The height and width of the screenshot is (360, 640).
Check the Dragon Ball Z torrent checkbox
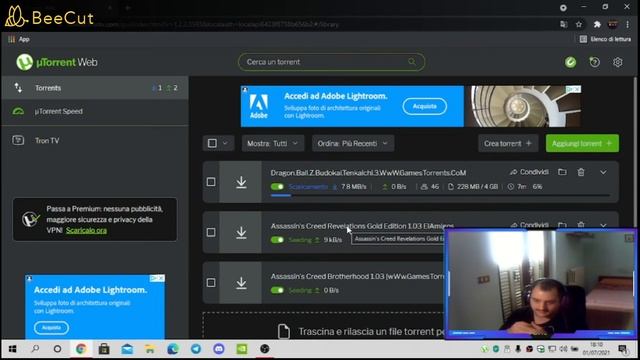click(x=211, y=182)
